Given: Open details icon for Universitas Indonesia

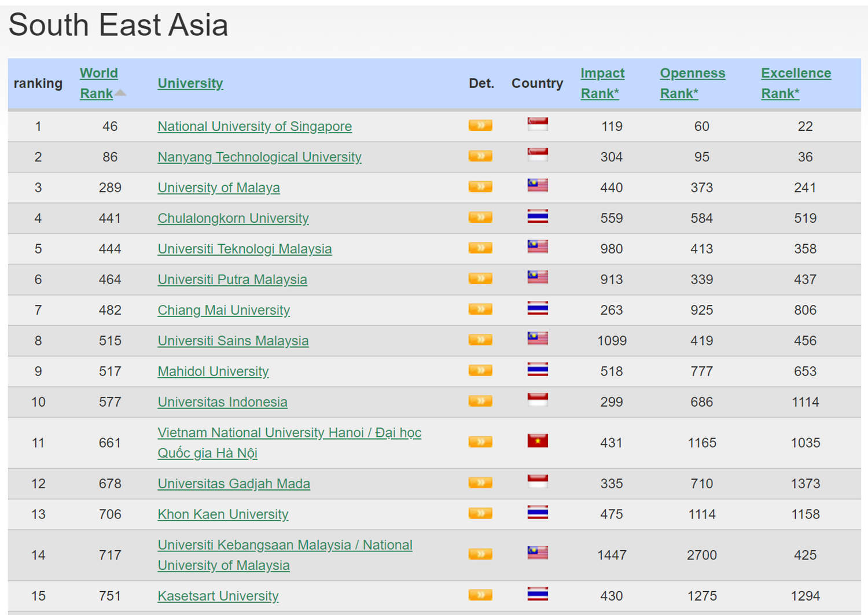Looking at the screenshot, I should point(480,402).
